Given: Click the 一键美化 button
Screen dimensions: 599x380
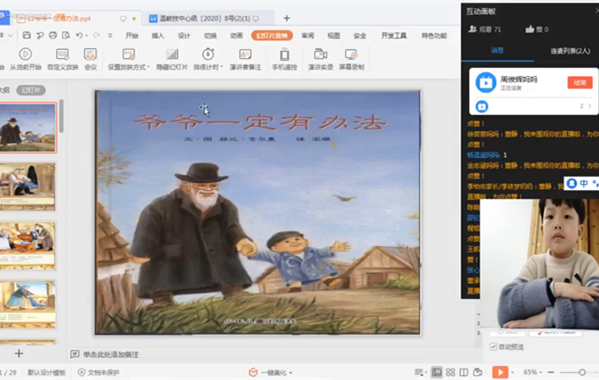Looking at the screenshot, I should 270,372.
